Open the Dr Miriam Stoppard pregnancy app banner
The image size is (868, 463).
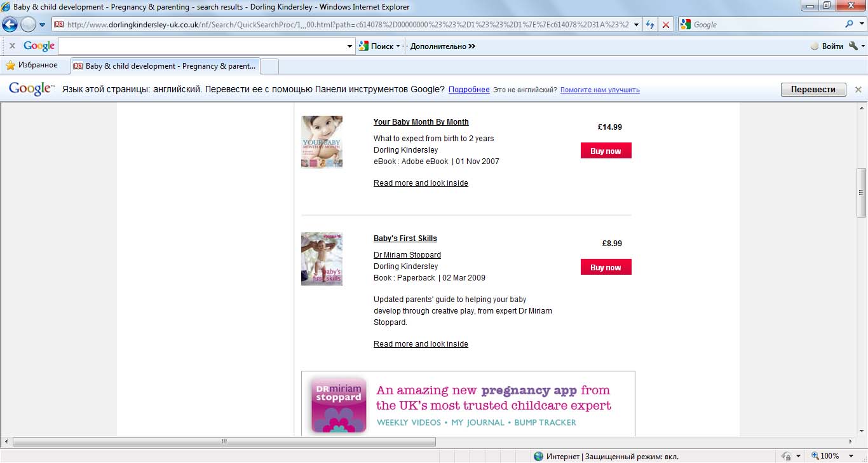(468, 403)
